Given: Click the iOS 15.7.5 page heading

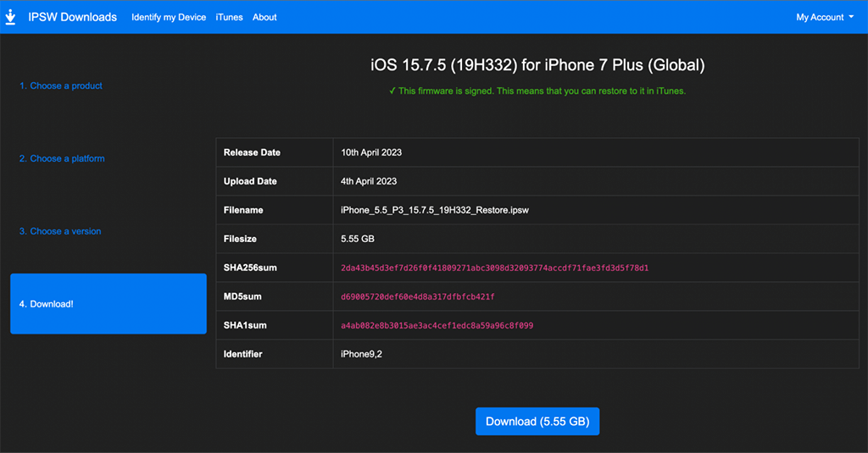Looking at the screenshot, I should 537,65.
